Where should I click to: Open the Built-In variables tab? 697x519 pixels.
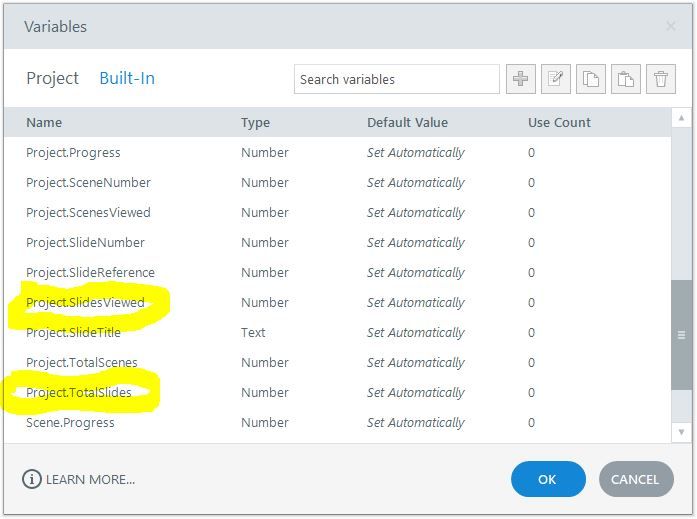[x=127, y=78]
